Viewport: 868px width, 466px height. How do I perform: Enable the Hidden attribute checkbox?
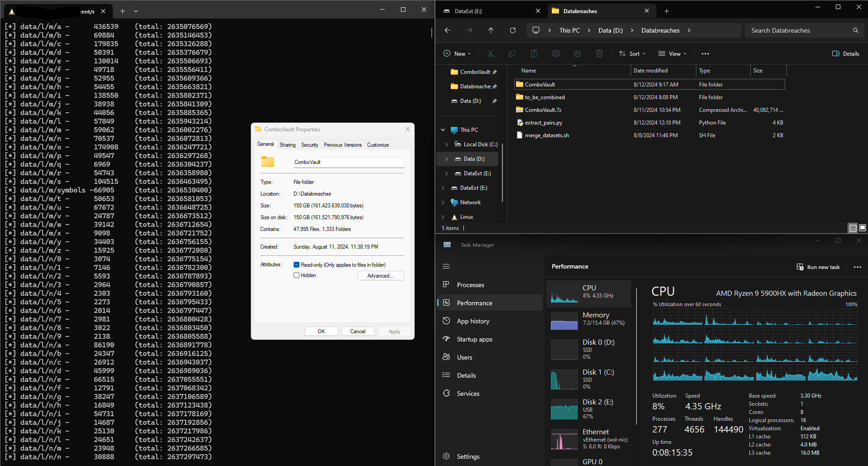[x=297, y=275]
